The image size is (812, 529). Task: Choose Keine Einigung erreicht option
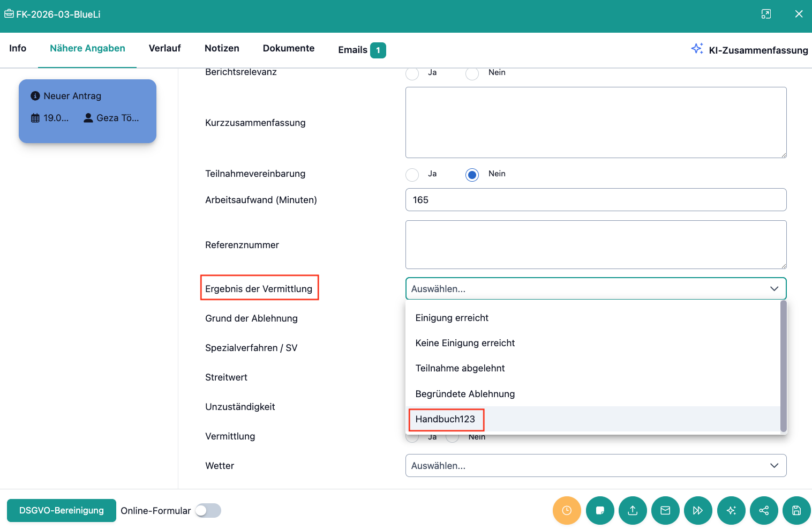(x=593, y=343)
